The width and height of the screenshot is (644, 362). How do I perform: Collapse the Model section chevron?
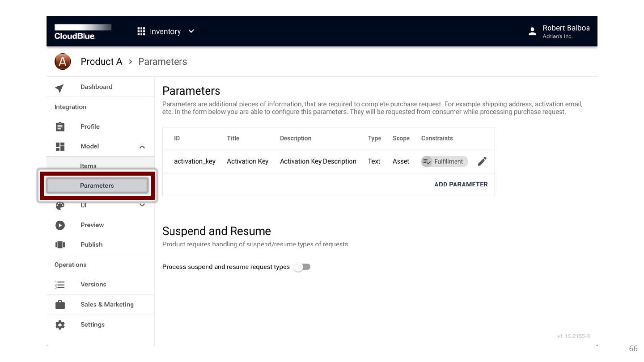pyautogui.click(x=142, y=147)
